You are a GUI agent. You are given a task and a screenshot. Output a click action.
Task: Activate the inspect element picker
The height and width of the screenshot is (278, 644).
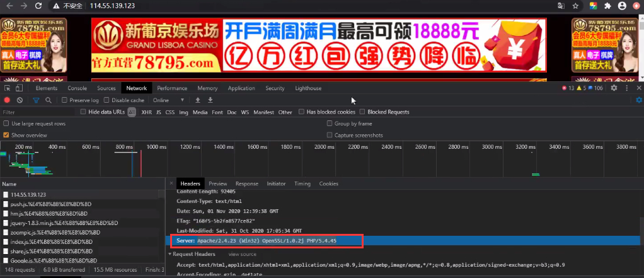8,88
